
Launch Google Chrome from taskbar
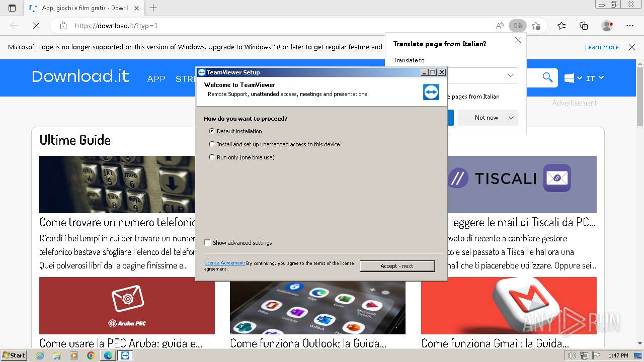click(x=91, y=355)
